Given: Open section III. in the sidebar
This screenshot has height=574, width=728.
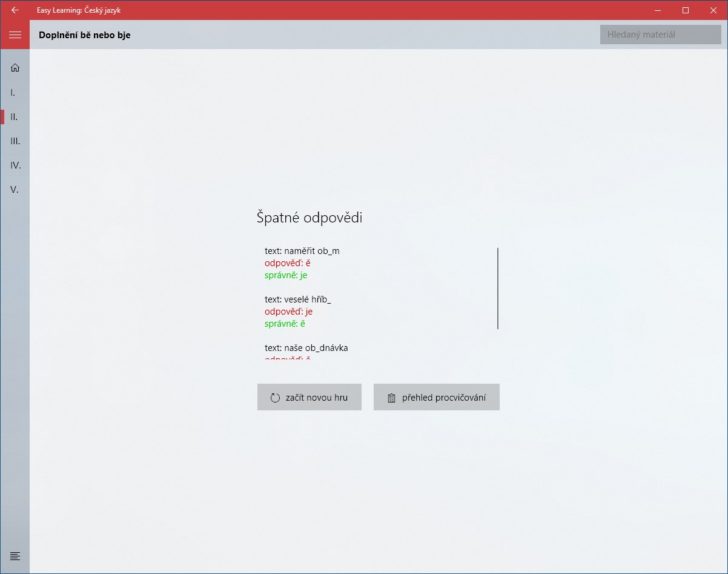Looking at the screenshot, I should (x=15, y=141).
